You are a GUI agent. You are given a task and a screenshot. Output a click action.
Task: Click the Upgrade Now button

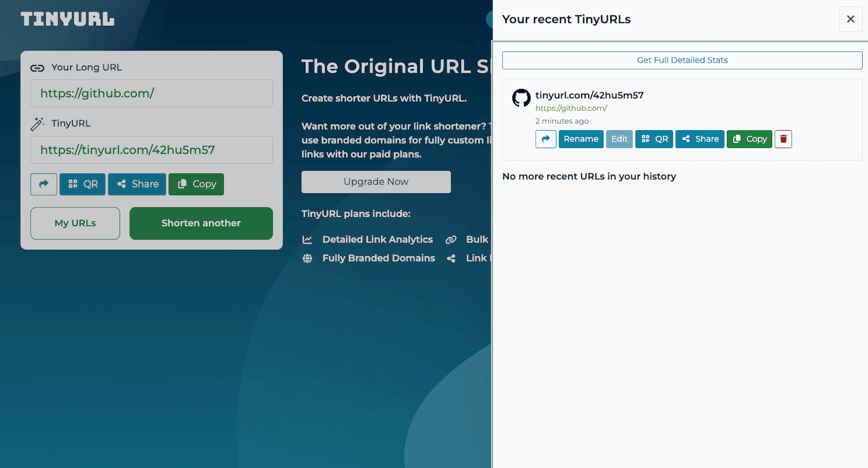point(375,182)
